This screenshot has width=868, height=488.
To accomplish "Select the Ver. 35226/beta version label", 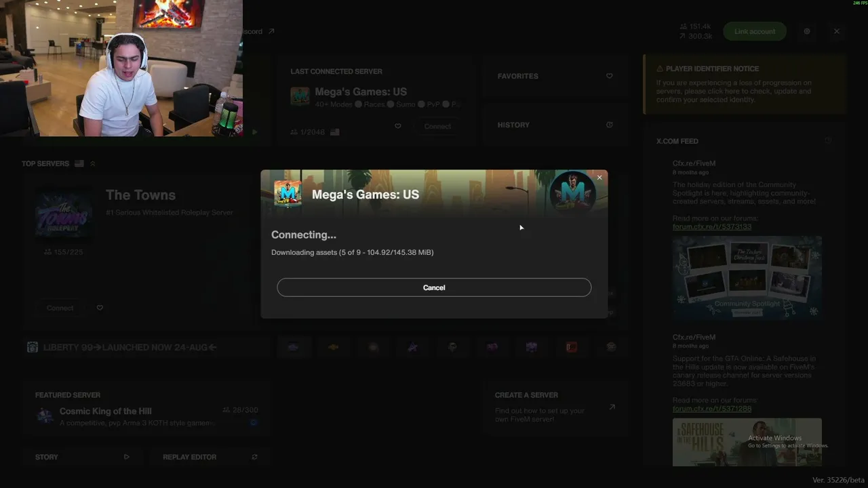I will 838,480.
